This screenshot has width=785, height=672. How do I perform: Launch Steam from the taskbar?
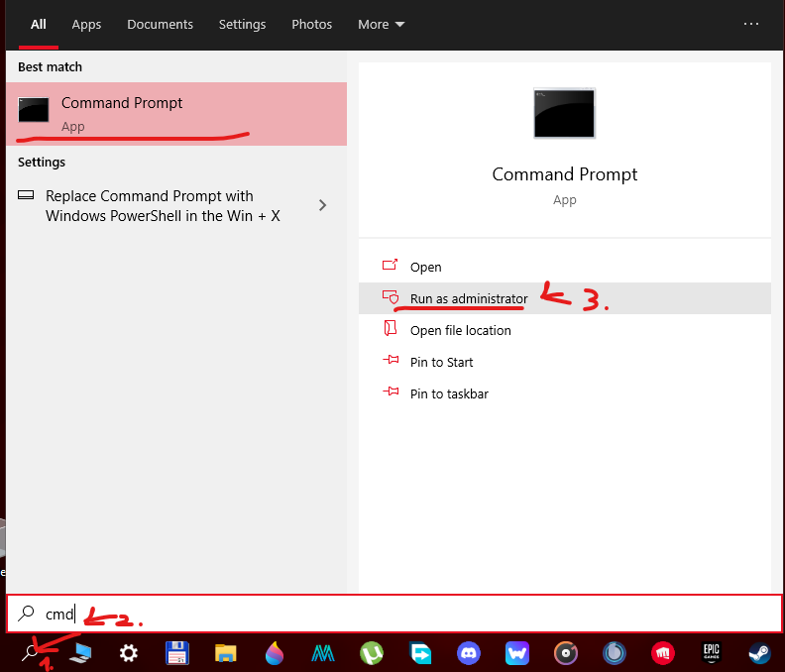(760, 653)
